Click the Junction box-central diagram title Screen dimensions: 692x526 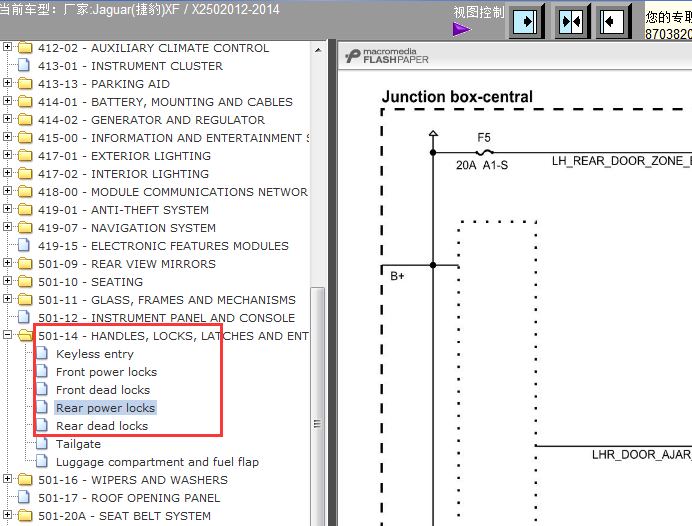(457, 97)
